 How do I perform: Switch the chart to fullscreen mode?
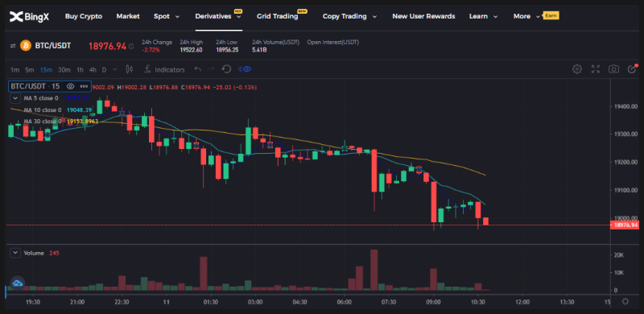coord(595,69)
